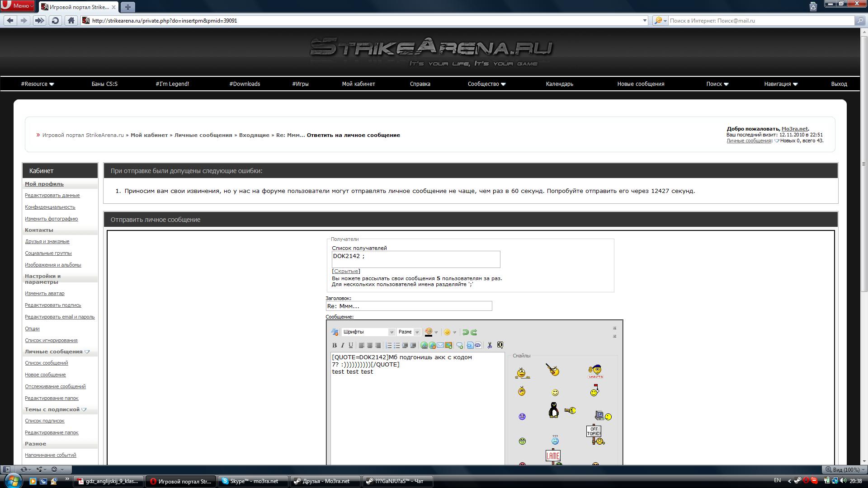Image resolution: width=868 pixels, height=488 pixels.
Task: Center-align message text
Action: pos(370,345)
